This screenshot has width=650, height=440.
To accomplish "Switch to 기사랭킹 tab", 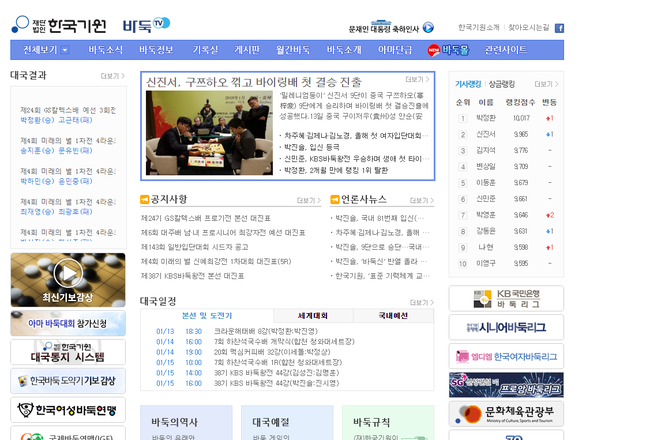I will pos(468,84).
